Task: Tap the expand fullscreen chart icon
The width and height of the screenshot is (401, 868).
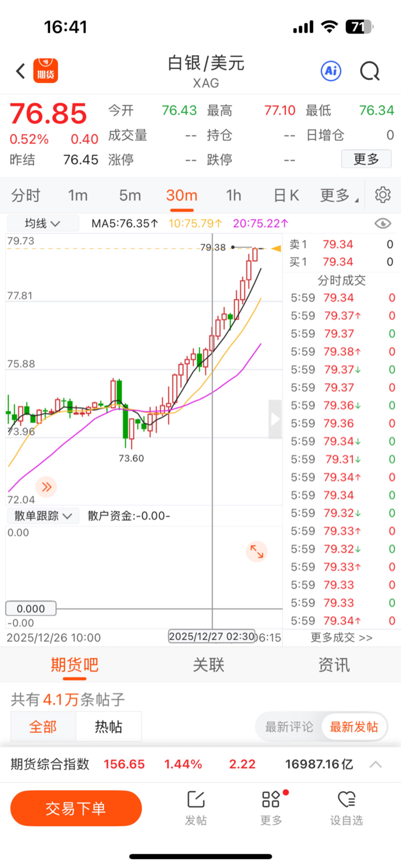Action: point(256,552)
